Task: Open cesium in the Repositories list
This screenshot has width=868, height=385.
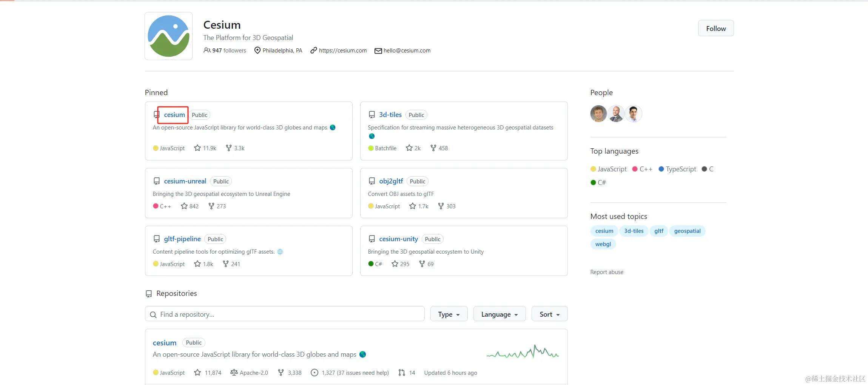Action: (x=165, y=343)
